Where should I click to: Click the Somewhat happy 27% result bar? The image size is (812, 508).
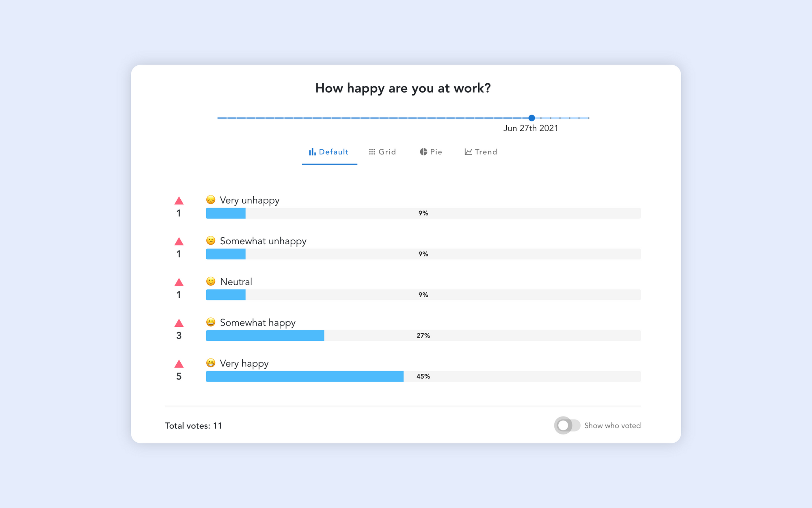423,336
